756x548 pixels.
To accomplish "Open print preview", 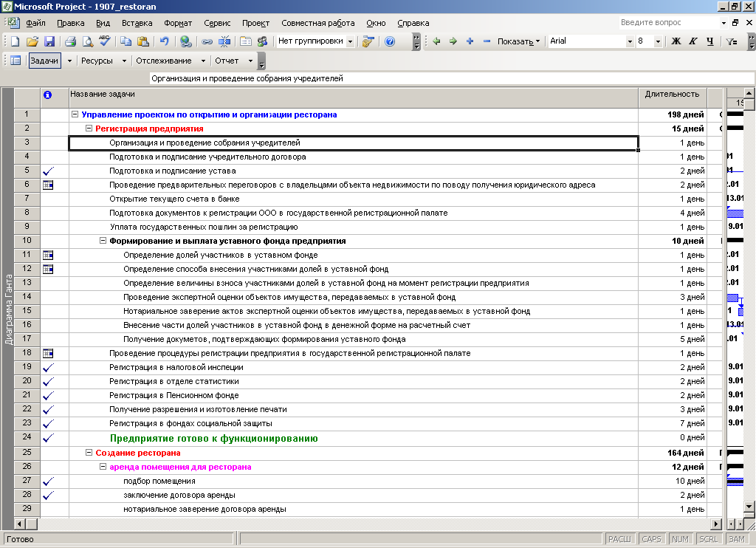I will click(x=87, y=41).
